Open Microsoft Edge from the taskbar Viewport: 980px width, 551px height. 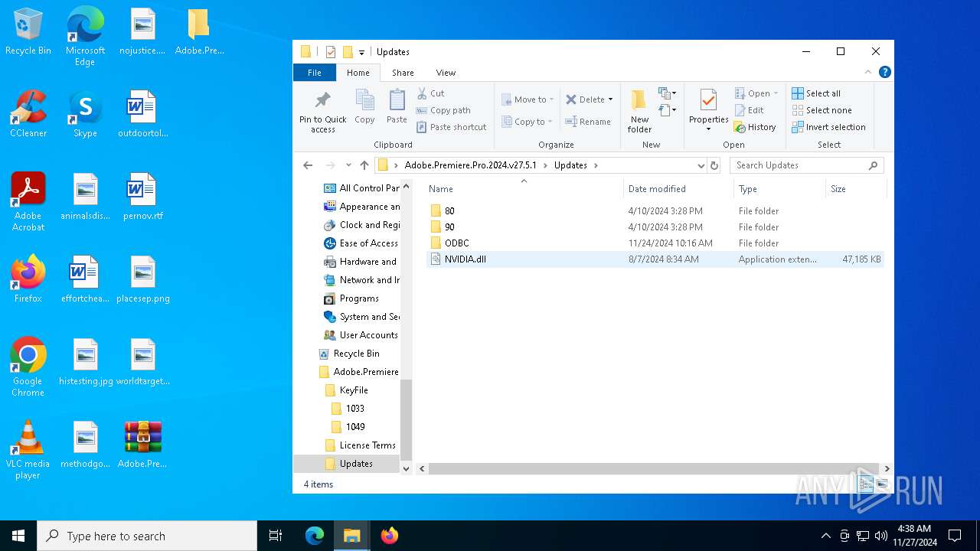[x=315, y=536]
